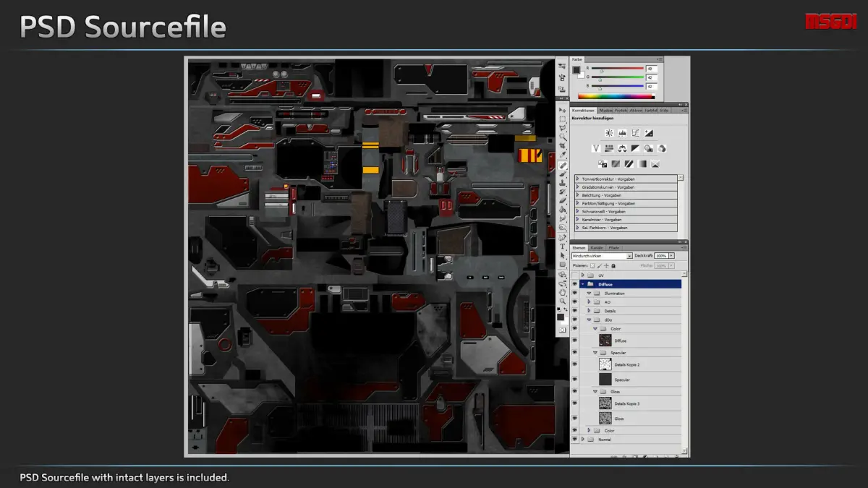Image resolution: width=868 pixels, height=488 pixels.
Task: Select the Lasso tool
Action: click(562, 128)
